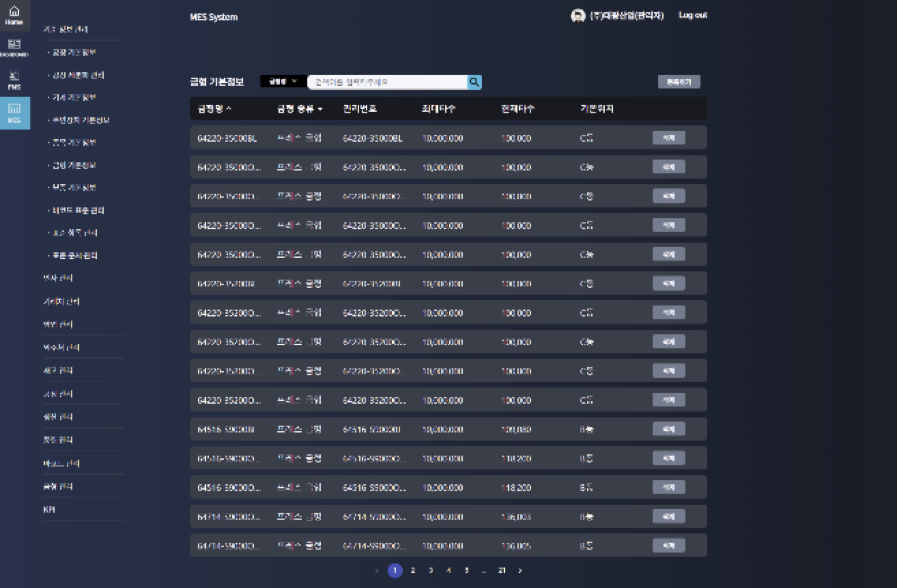Click the 관리번호 column header
This screenshot has width=897, height=588.
click(x=360, y=109)
